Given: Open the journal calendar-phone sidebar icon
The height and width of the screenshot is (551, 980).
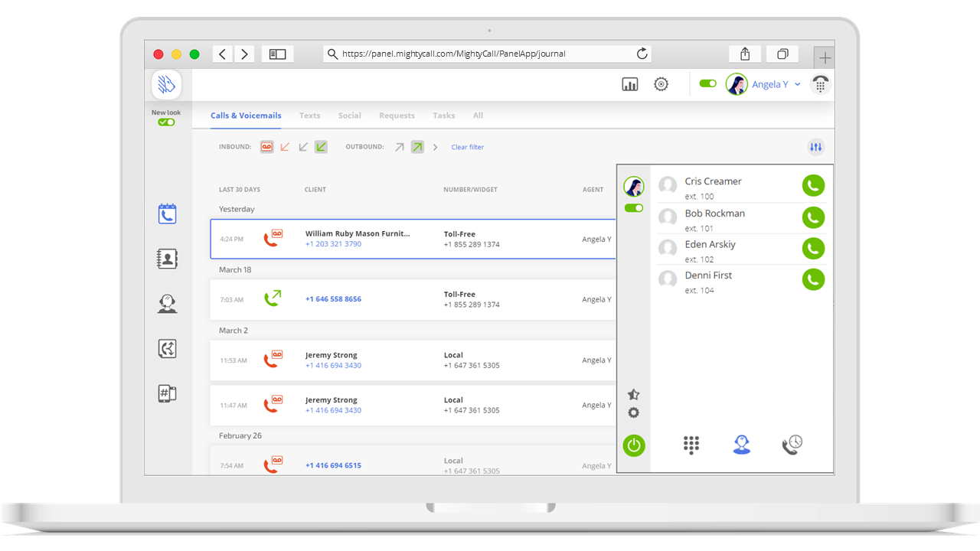Looking at the screenshot, I should [167, 214].
